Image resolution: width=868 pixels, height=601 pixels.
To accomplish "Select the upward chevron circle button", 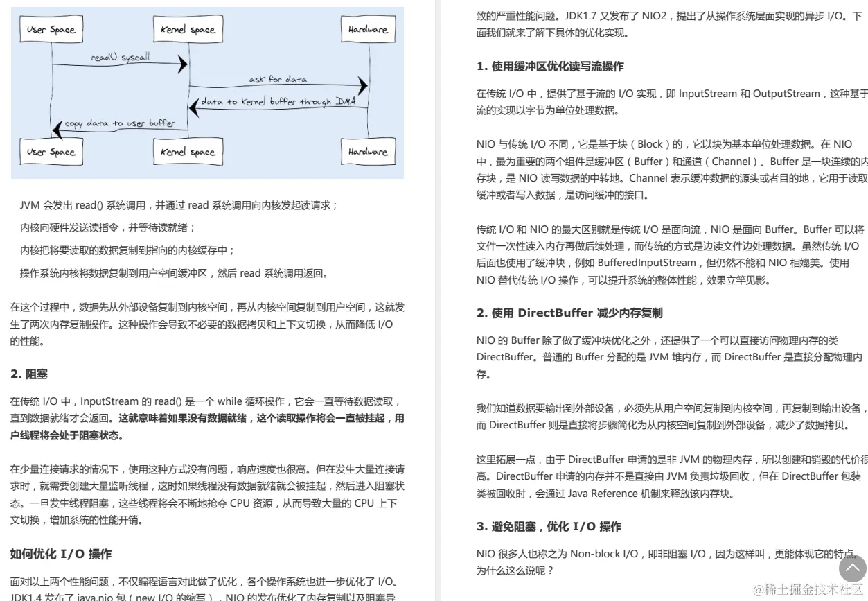I will (851, 568).
